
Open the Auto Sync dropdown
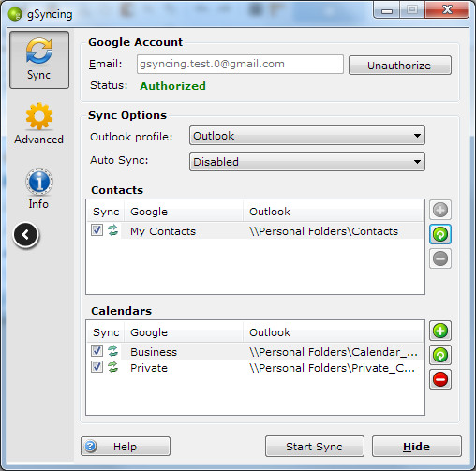click(306, 162)
